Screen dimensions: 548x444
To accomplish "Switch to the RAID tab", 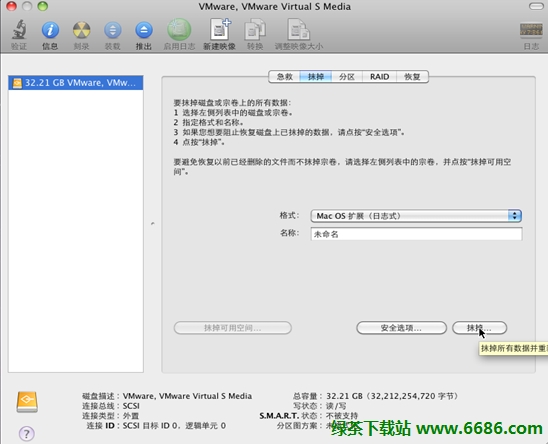I will point(380,77).
